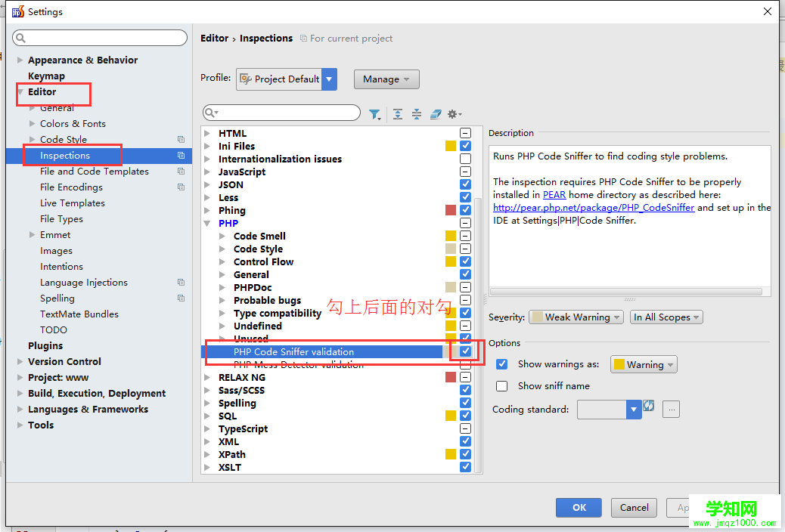Toggle the Control Flow checkbox
Viewport: 785px width, 532px height.
(x=466, y=261)
